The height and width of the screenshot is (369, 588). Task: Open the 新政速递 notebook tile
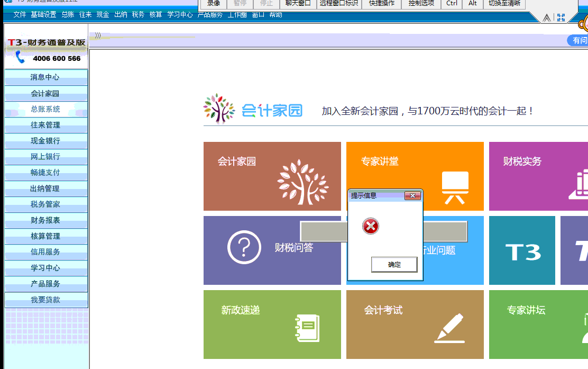click(x=272, y=325)
